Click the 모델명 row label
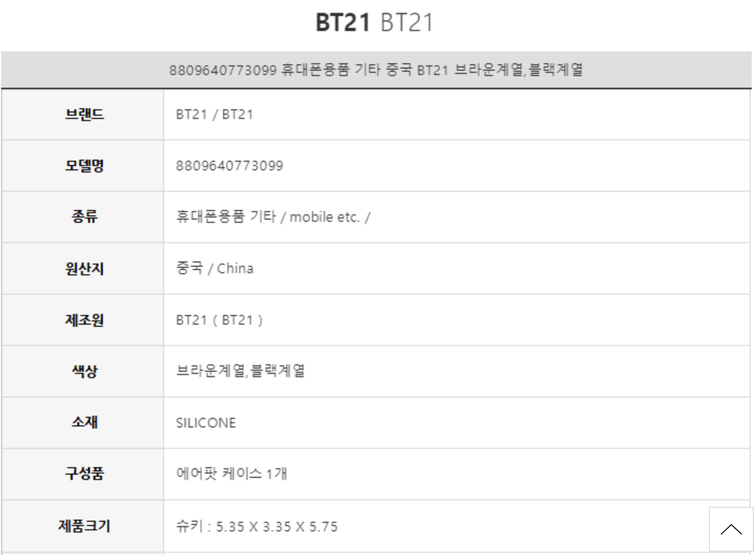The image size is (756, 555). (x=84, y=166)
